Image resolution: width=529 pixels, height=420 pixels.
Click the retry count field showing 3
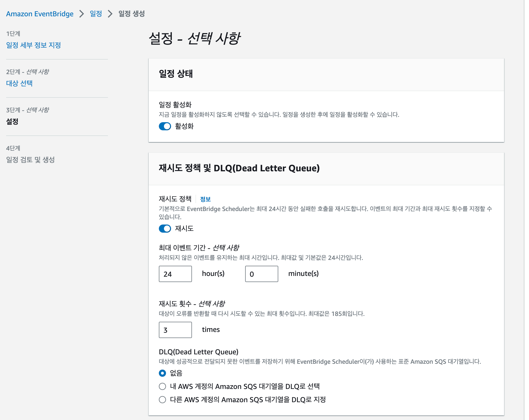point(175,330)
